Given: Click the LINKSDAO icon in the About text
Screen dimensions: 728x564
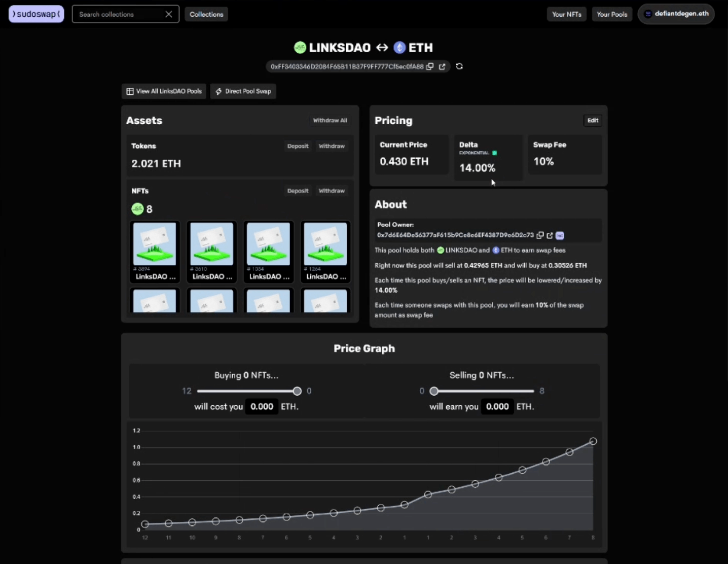Looking at the screenshot, I should pos(441,250).
